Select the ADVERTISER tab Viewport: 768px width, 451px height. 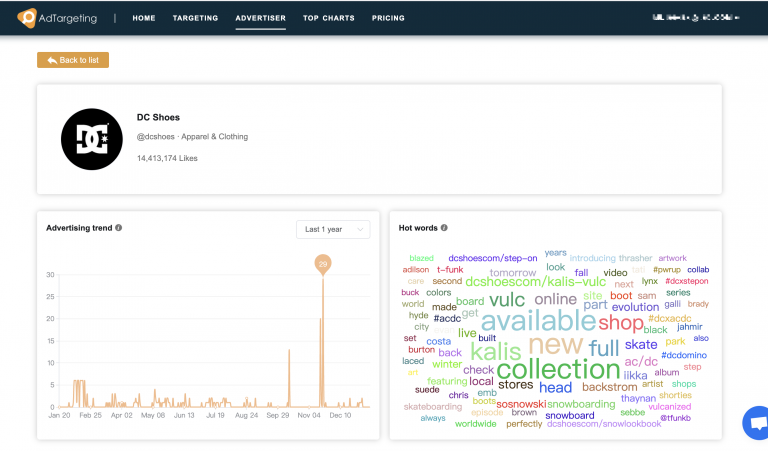coord(261,18)
